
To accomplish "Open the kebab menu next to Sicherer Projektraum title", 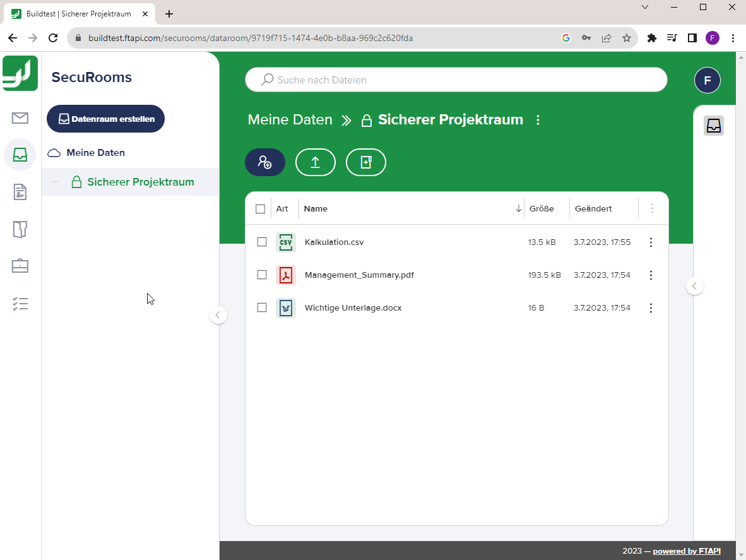I will point(538,119).
